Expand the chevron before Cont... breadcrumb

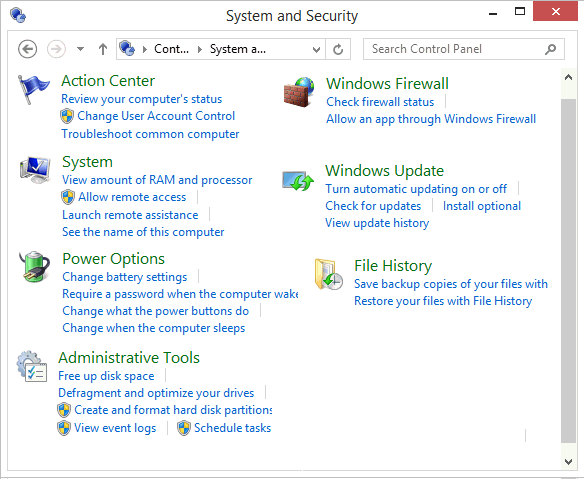click(x=145, y=49)
